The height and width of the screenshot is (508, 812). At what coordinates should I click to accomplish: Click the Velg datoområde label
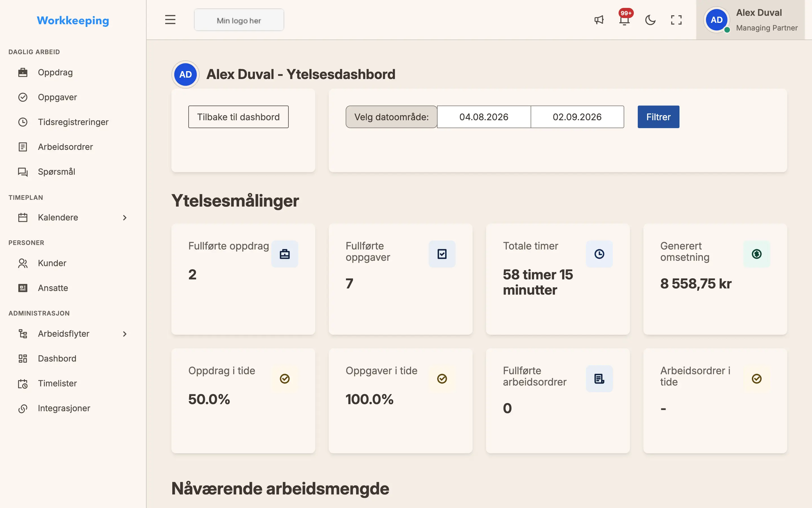(391, 117)
